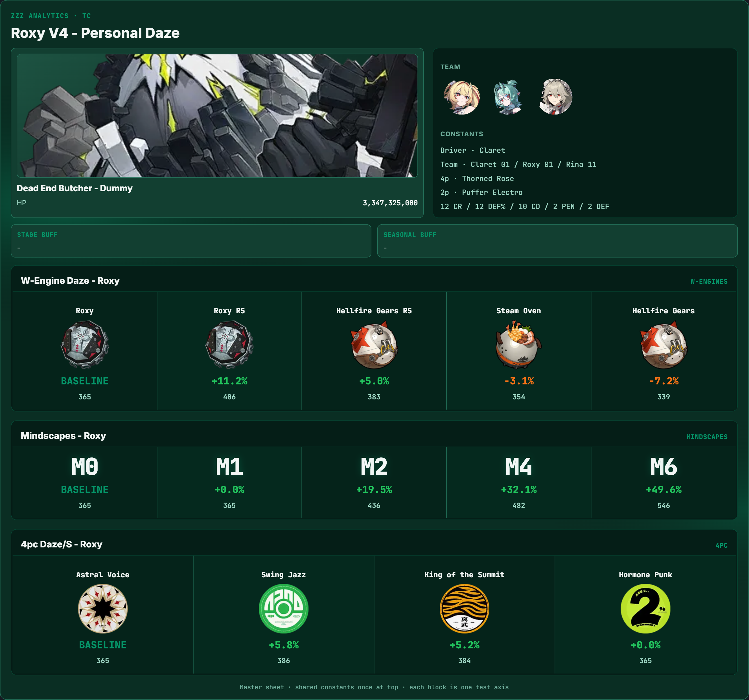Click the +5.8% Swing Jazz value
749x700 pixels.
284,645
